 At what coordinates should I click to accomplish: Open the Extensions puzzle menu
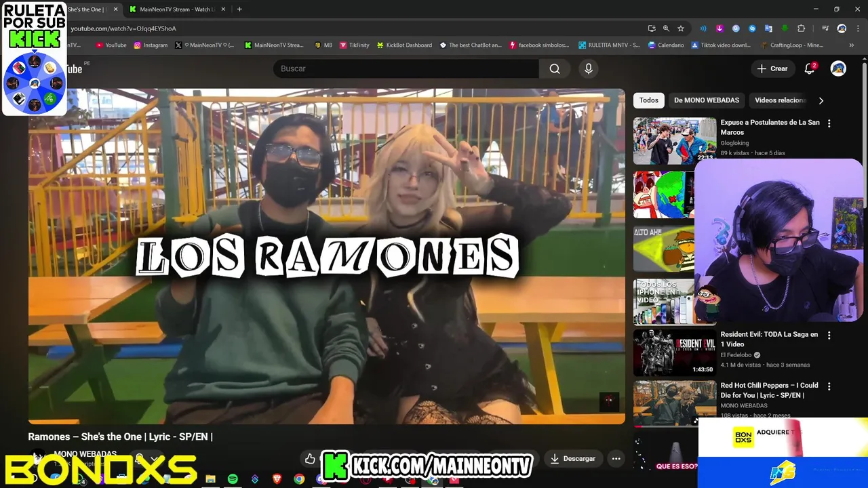coord(801,28)
